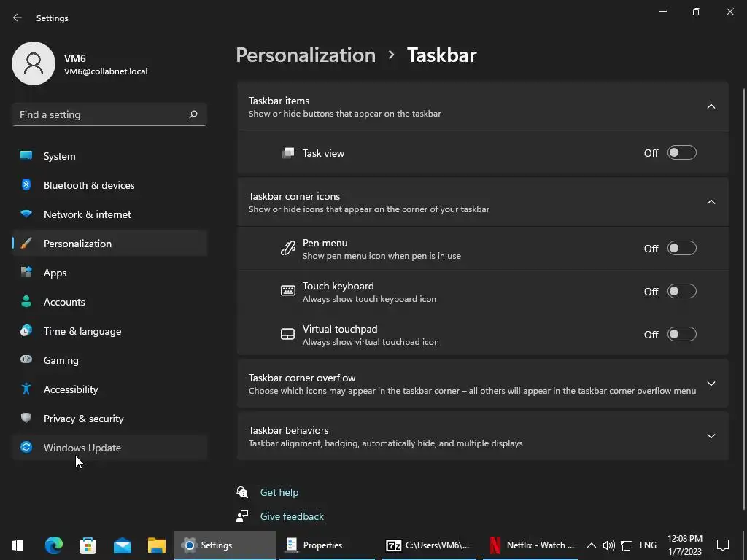
Task: Click the Accessibility figure icon
Action: coord(26,389)
